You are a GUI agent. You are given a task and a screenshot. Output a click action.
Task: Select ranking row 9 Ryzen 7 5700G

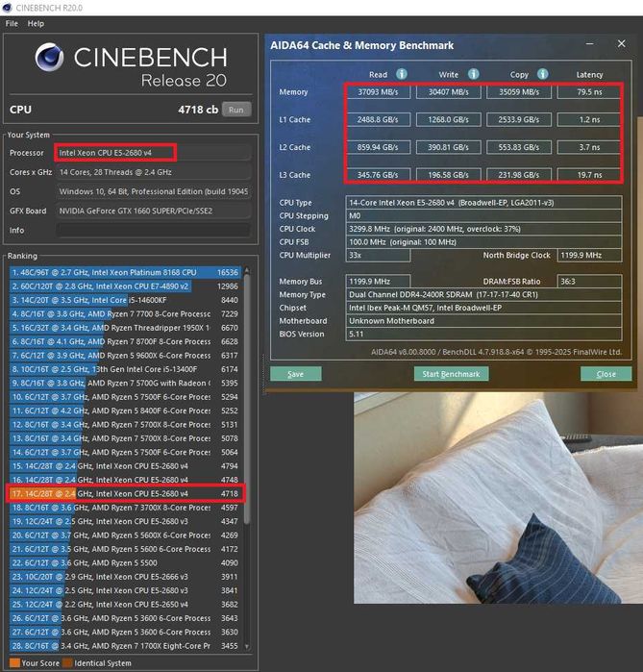[x=125, y=384]
